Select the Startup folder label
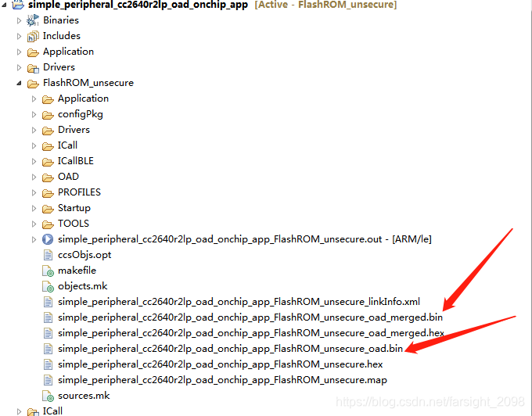532x416 pixels. click(x=74, y=208)
